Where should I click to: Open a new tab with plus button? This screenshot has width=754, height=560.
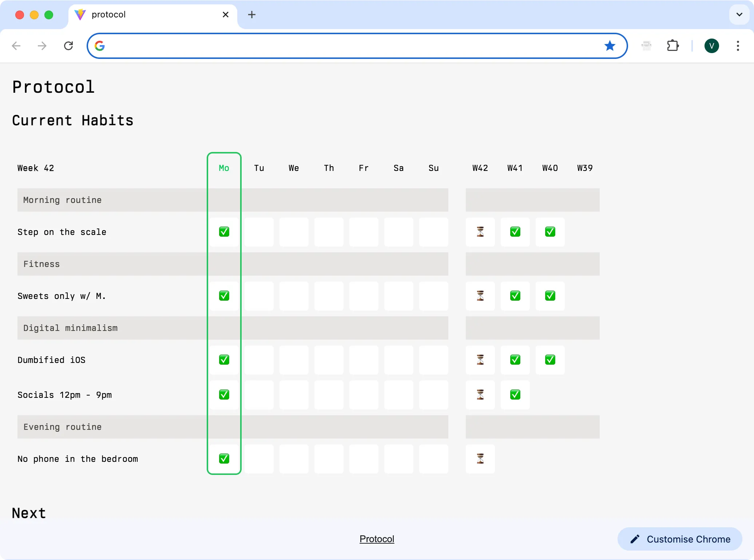[x=251, y=15]
